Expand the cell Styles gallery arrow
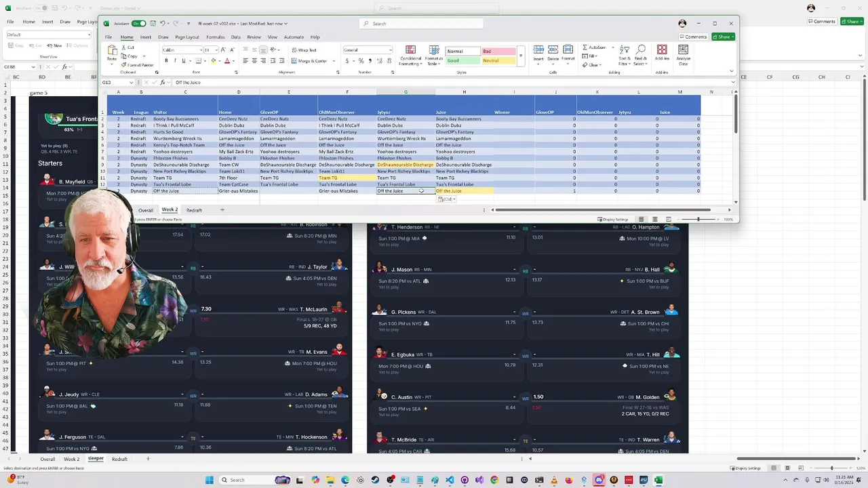 point(521,56)
